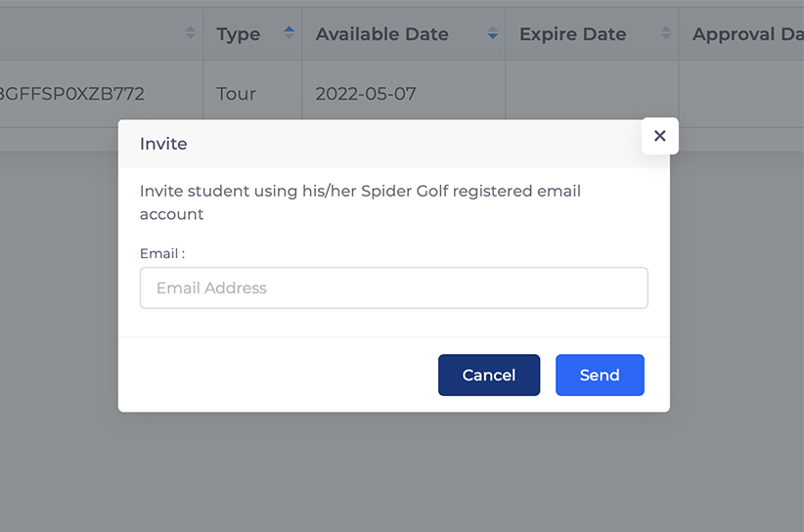
Task: Click the code ending in XZB772
Action: 72,94
